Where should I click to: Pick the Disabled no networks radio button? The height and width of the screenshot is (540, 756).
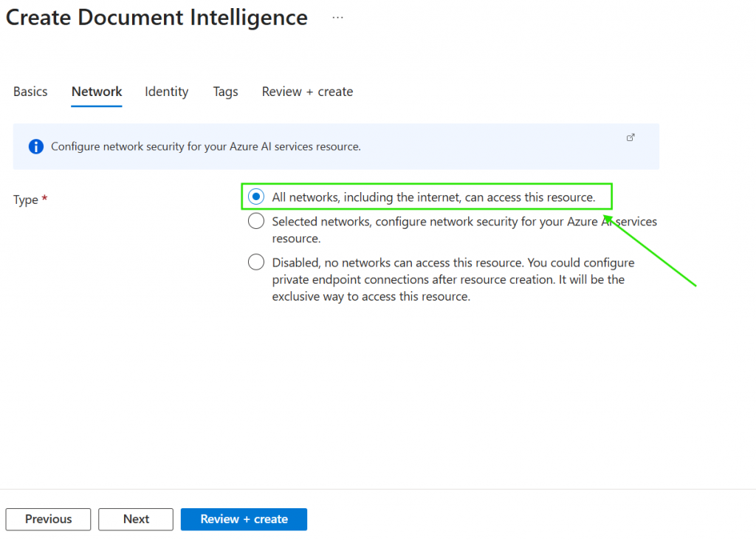[x=255, y=262]
